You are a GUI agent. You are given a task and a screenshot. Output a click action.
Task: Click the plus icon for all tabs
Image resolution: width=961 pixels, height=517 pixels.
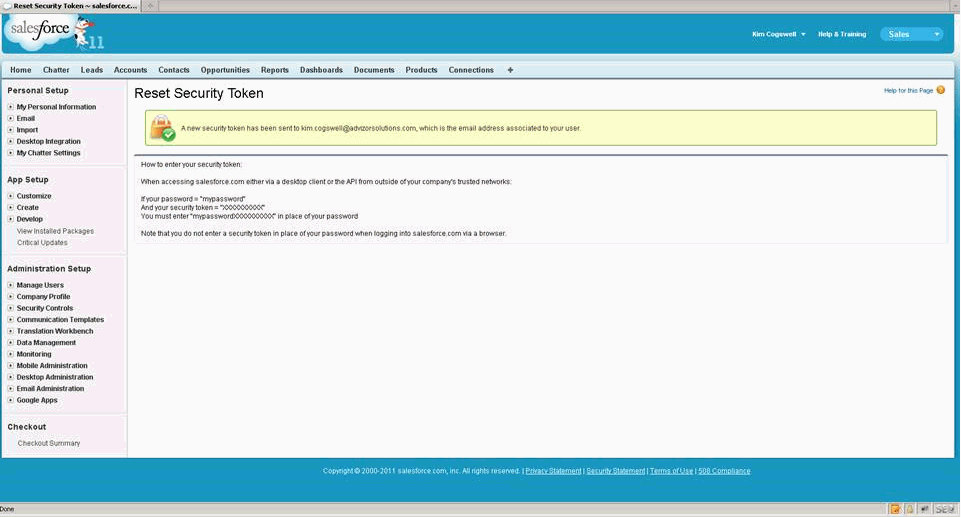pos(510,70)
